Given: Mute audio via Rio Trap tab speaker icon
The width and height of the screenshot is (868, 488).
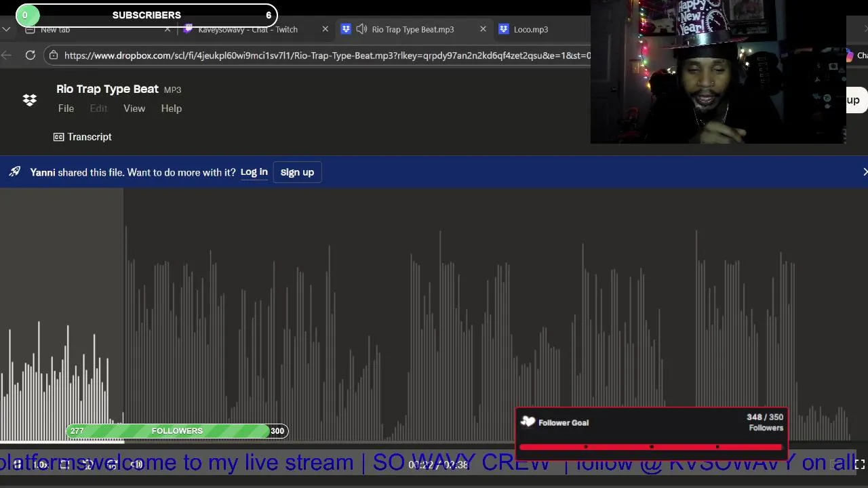Looking at the screenshot, I should [361, 29].
